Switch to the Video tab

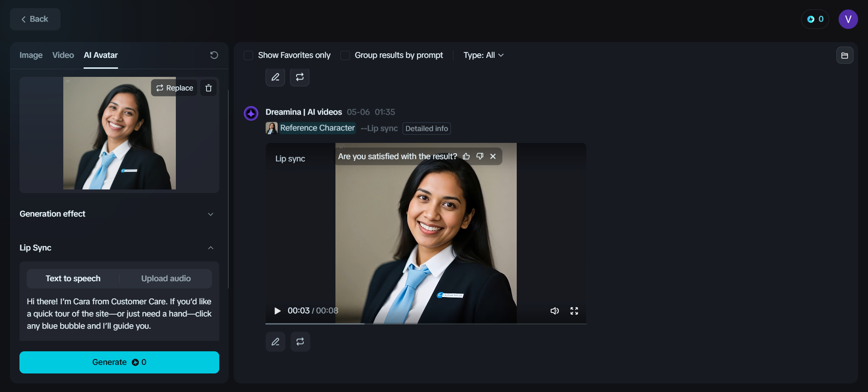tap(63, 55)
